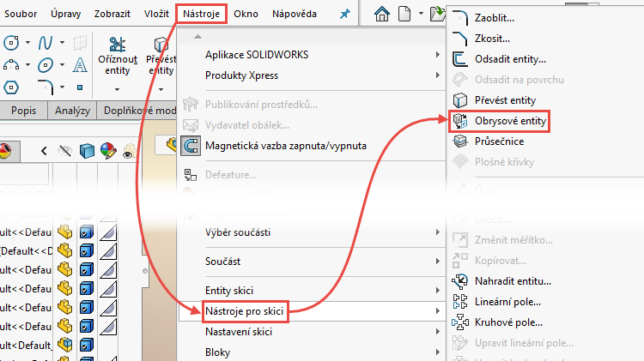This screenshot has height=361, width=644.
Task: Select the perimeter circle sketch tool
Action: 11,42
